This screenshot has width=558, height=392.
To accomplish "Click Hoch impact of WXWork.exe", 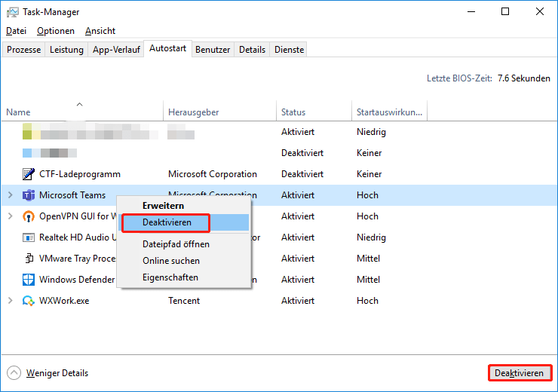I will click(x=367, y=301).
